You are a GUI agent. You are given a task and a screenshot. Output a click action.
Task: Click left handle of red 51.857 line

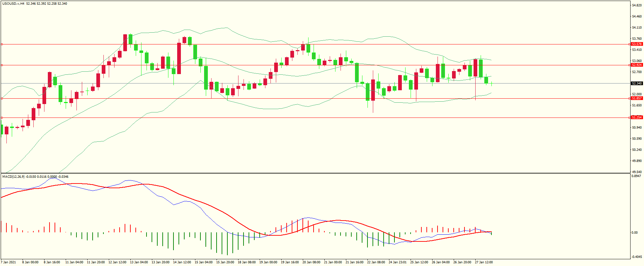pos(2,98)
